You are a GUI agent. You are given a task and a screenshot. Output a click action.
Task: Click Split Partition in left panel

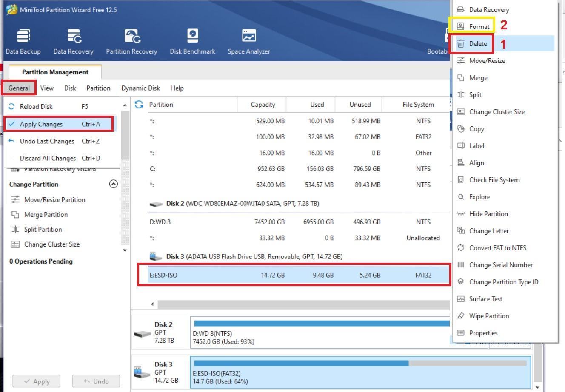(43, 229)
